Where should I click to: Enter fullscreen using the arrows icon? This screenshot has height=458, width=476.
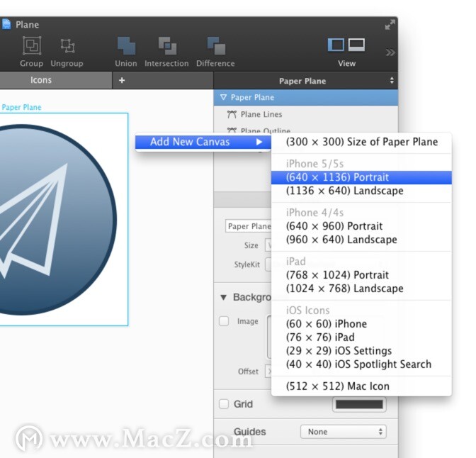390,25
